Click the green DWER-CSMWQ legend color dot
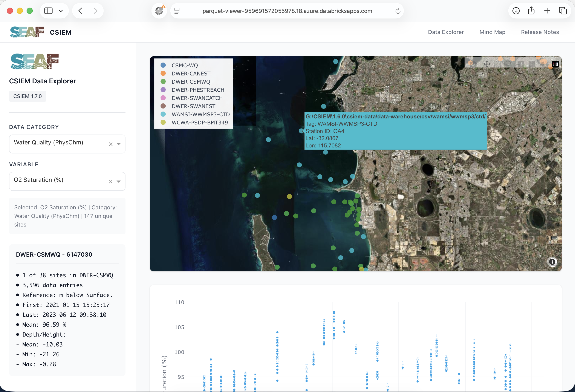 163,81
